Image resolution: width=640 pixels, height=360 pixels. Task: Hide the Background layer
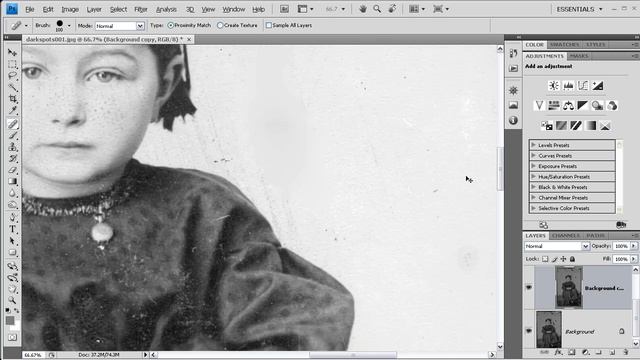coord(529,331)
